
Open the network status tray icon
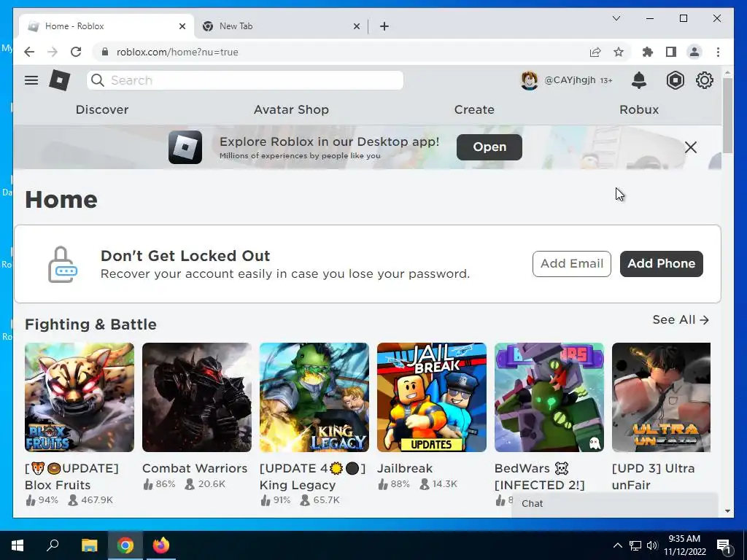(635, 545)
